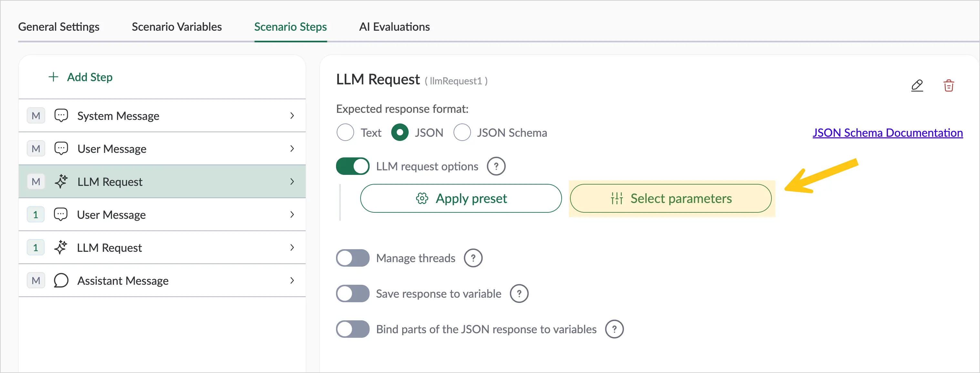Expand the highlighted LLM Request chevron
Viewport: 980px width, 373px height.
tap(292, 181)
